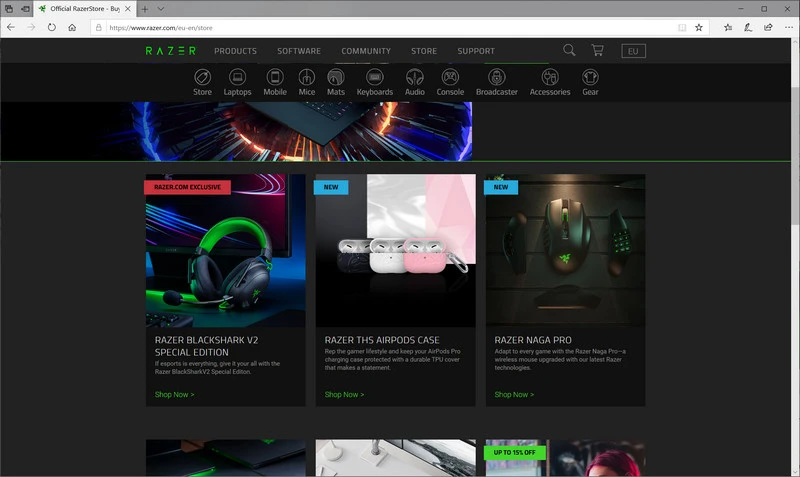Click the share page icon
The width and height of the screenshot is (800, 477).
(768, 28)
